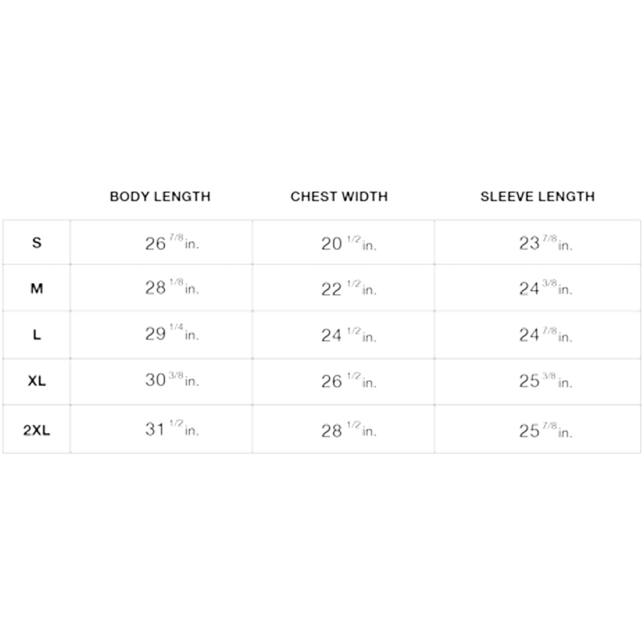The image size is (644, 644).
Task: Click the 20 1/2 in. chest width cell
Action: (x=343, y=242)
